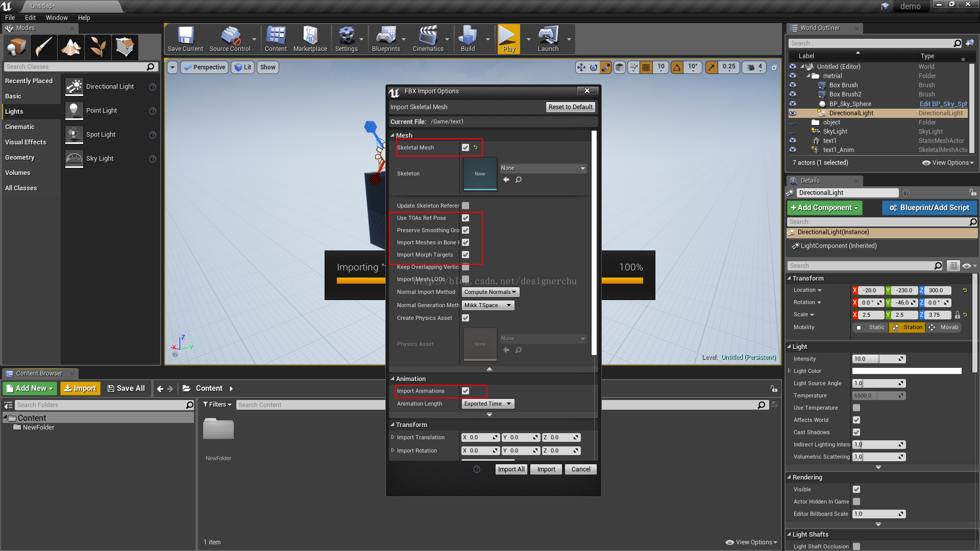Open the File menu
Viewport: 980px width, 551px height.
10,18
